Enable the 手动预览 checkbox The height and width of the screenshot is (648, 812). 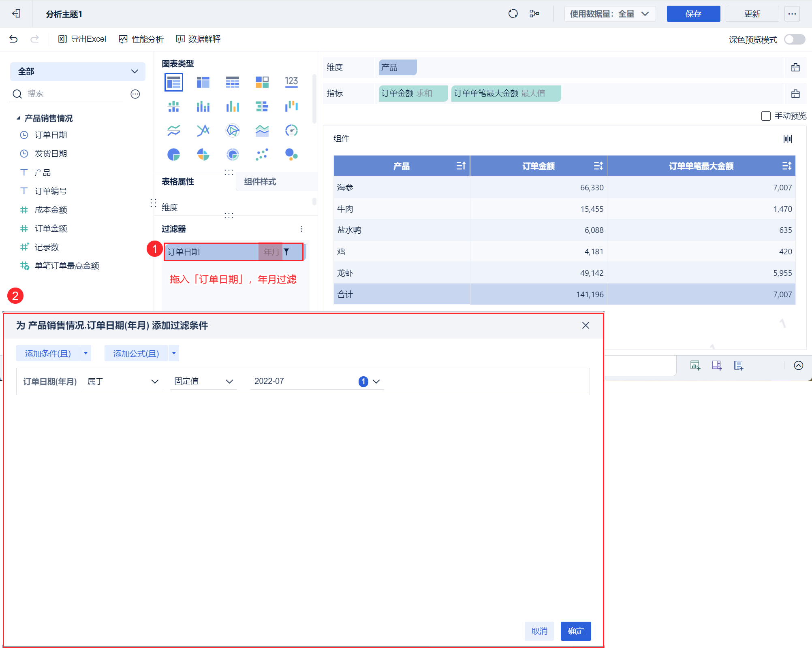[x=766, y=116]
